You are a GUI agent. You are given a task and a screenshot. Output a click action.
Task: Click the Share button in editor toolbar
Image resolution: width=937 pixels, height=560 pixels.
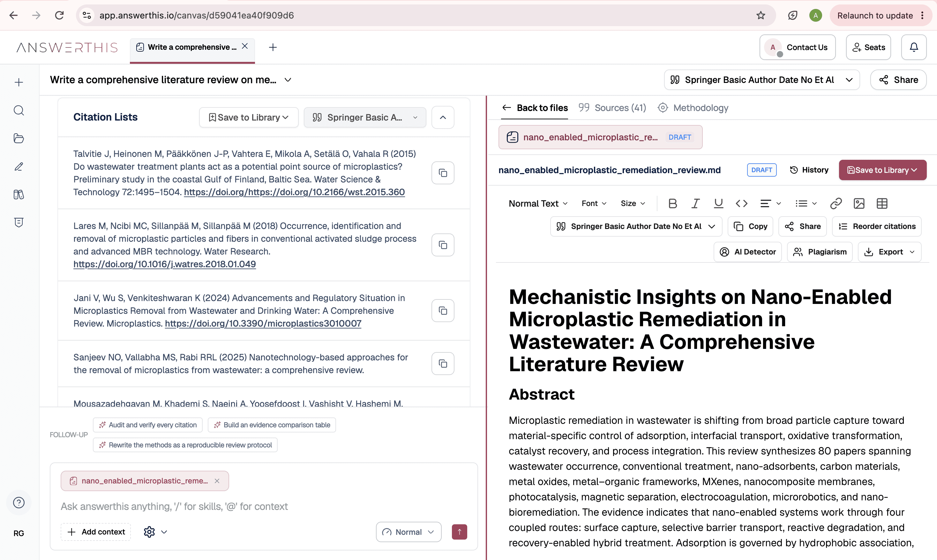click(x=803, y=226)
